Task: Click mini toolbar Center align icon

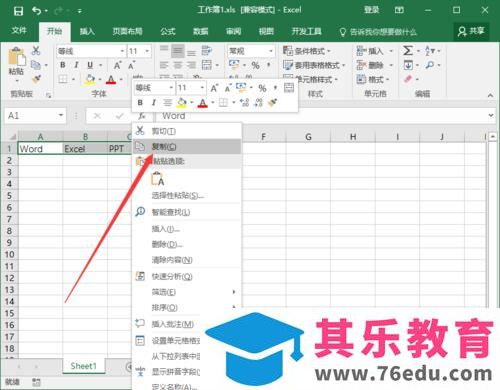Action: 168,103
